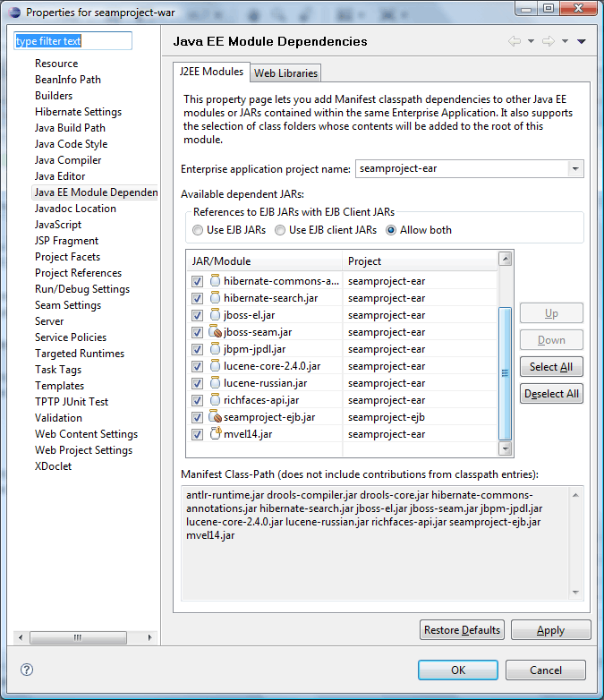Click the mvel14.jar warning jar icon

point(215,433)
